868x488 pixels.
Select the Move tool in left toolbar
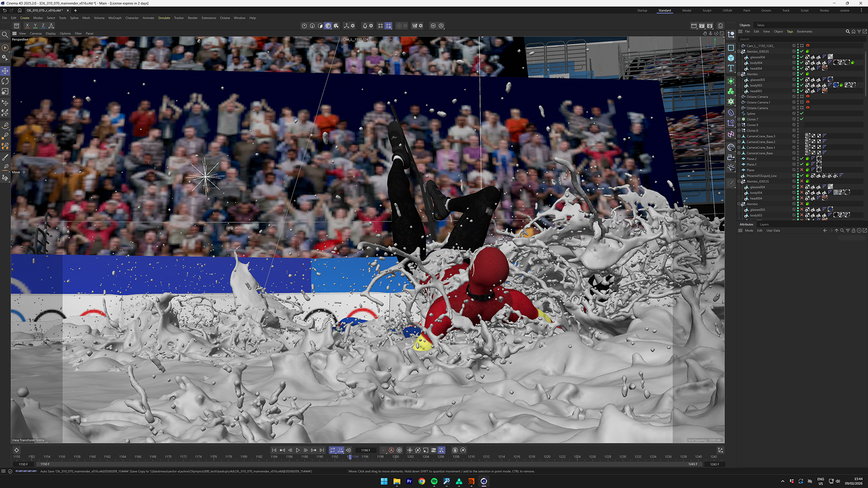(x=5, y=71)
